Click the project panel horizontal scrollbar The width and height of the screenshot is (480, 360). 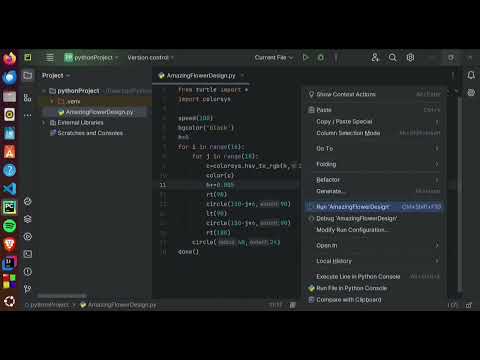[x=62, y=296]
